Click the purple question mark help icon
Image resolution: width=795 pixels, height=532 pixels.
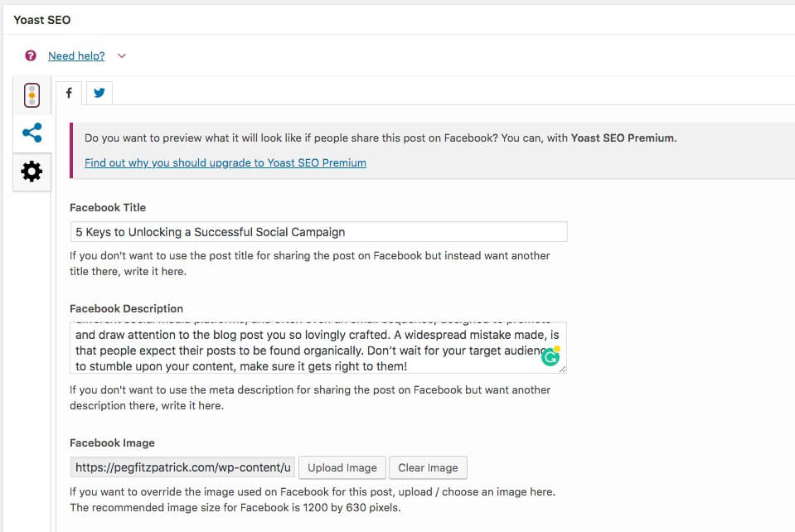coord(31,56)
